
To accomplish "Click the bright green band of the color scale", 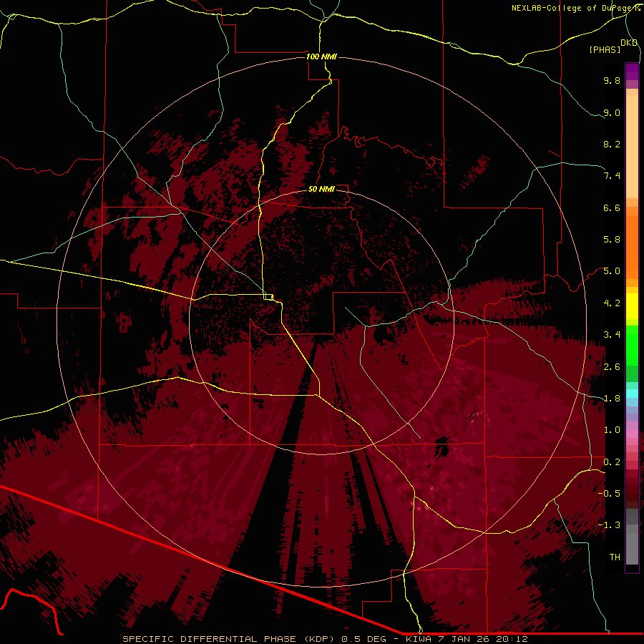I will 632,345.
